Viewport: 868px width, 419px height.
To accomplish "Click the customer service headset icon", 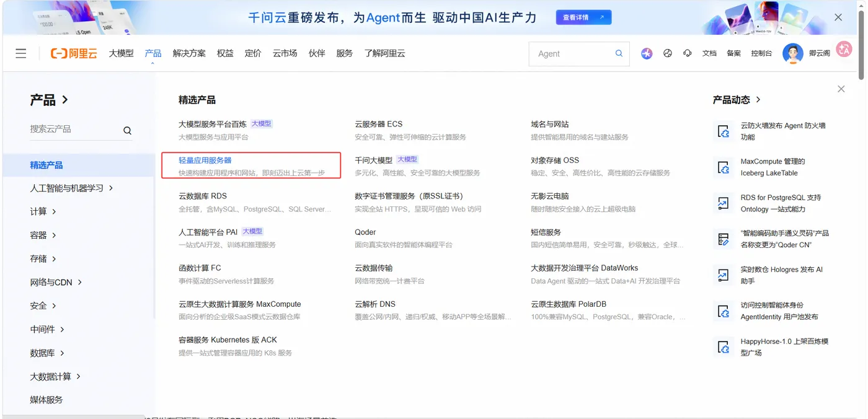I will pos(688,53).
